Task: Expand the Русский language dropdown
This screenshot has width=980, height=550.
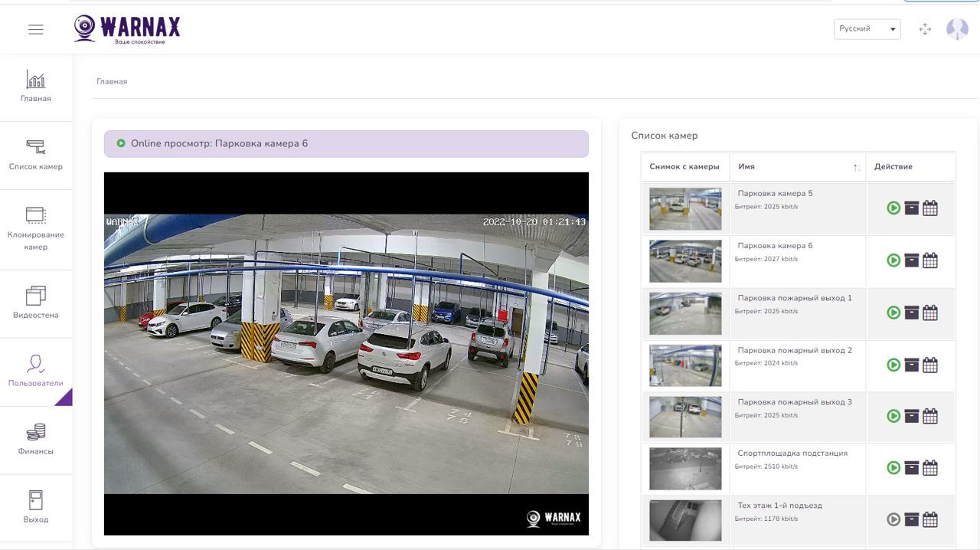Action: [867, 29]
